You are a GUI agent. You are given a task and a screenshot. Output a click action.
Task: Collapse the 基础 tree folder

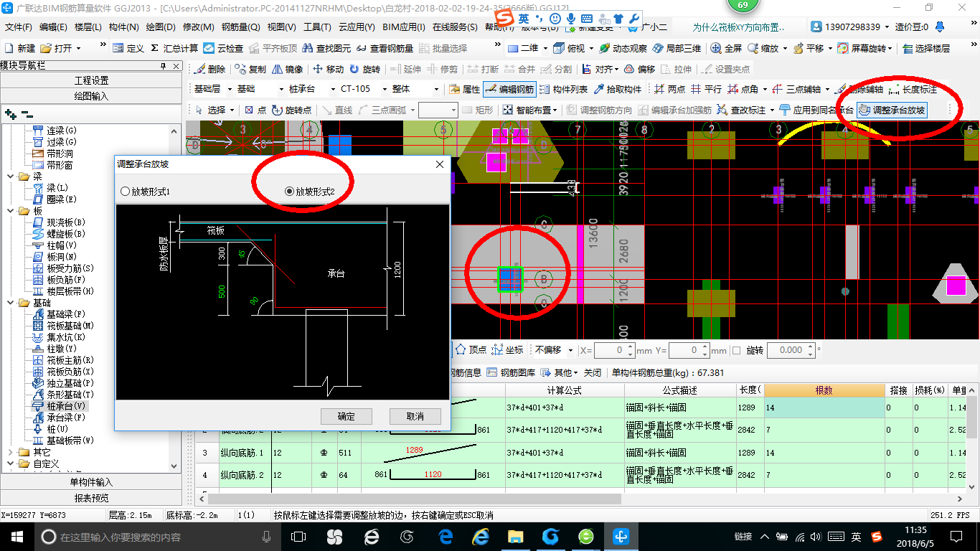pos(10,303)
